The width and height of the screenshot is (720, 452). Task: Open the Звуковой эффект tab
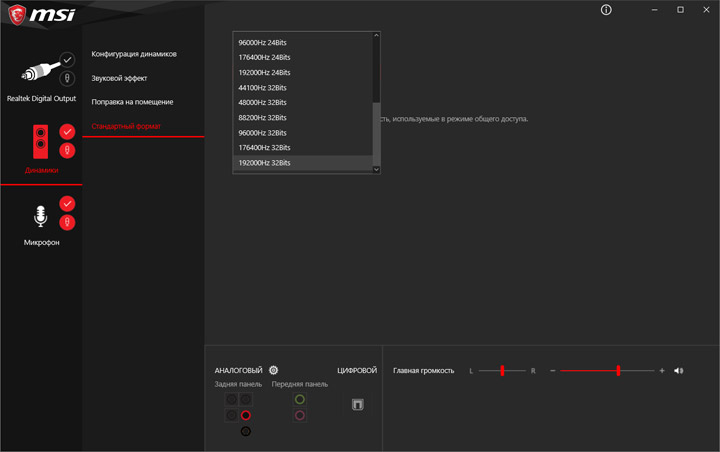(x=119, y=78)
